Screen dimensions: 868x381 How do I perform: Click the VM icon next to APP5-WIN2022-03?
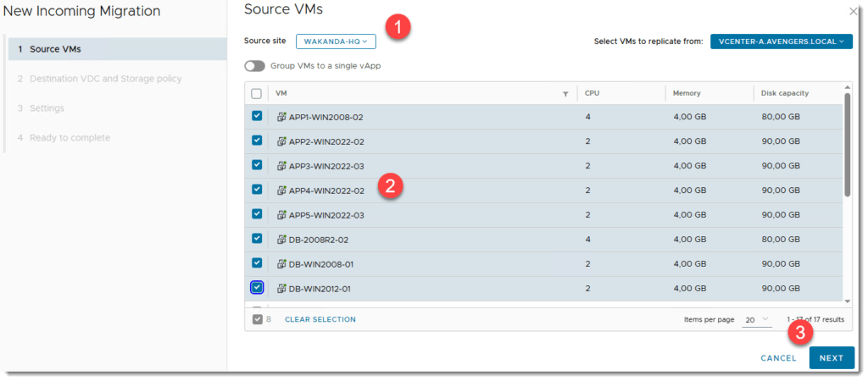[x=281, y=215]
